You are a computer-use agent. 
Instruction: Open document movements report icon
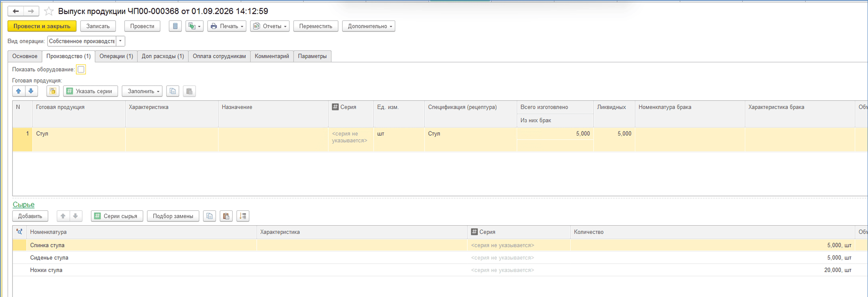click(175, 26)
